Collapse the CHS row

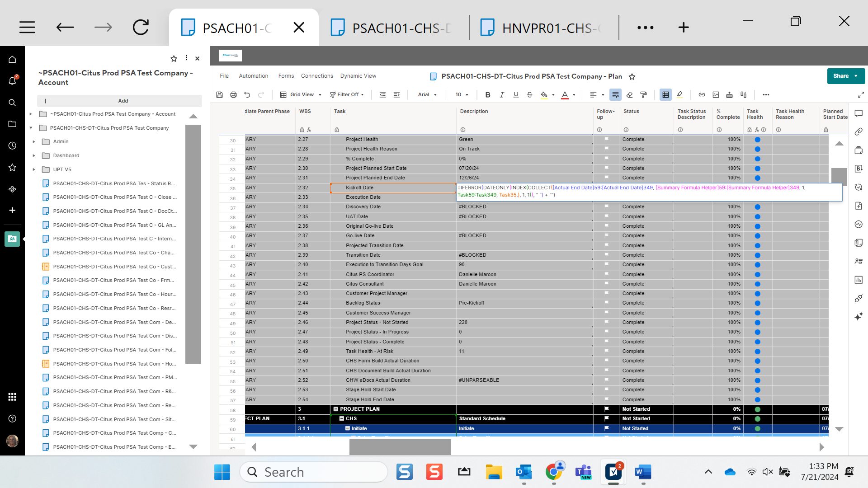click(x=342, y=418)
